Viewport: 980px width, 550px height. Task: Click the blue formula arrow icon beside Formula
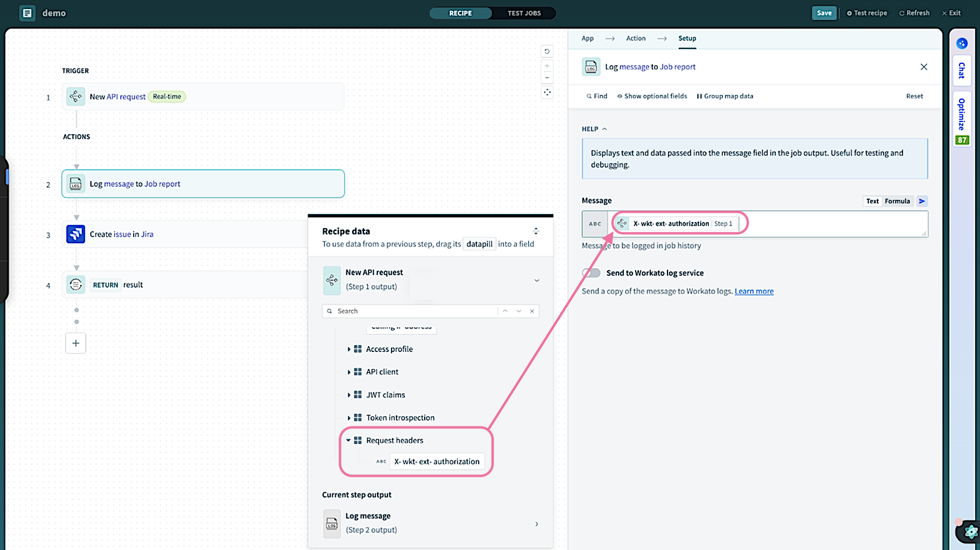tap(922, 201)
